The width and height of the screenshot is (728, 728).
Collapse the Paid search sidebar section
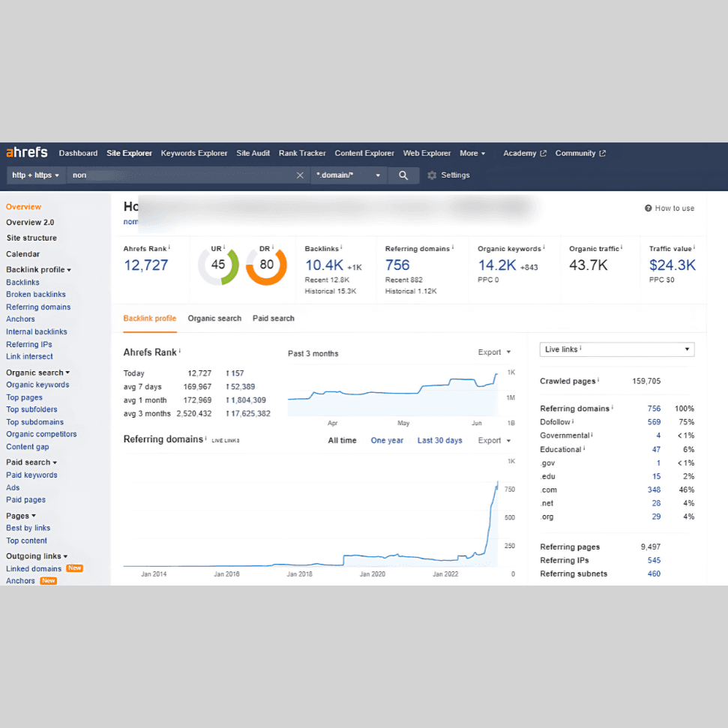tap(31, 463)
